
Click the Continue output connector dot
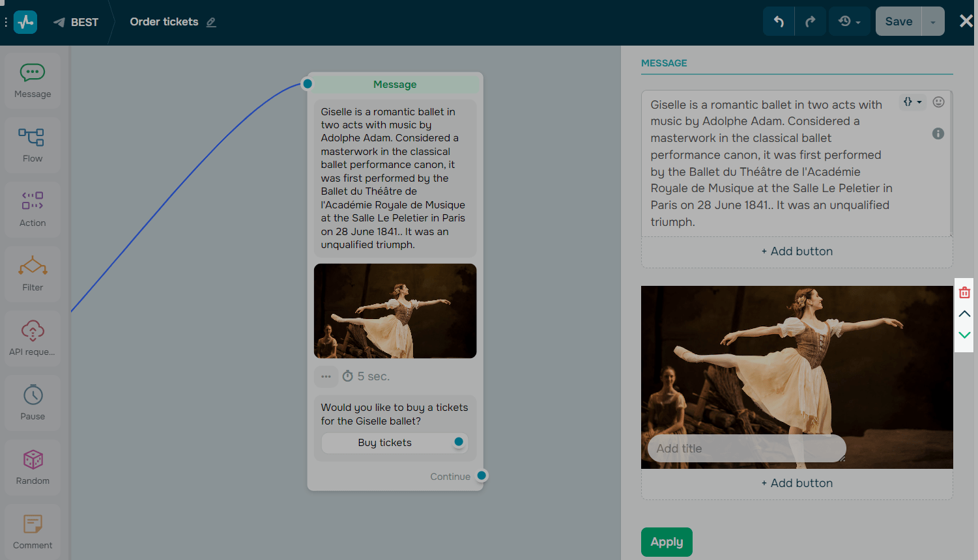pyautogui.click(x=482, y=475)
